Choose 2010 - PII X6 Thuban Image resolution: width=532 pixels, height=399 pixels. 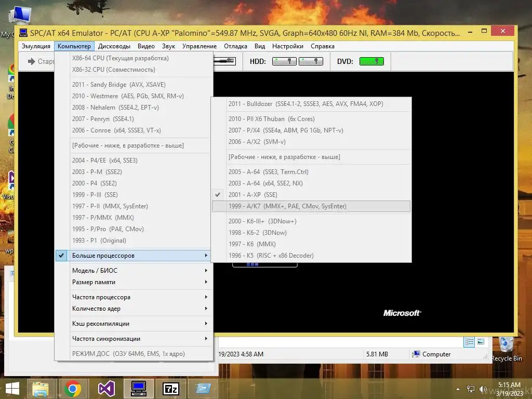(x=311, y=119)
